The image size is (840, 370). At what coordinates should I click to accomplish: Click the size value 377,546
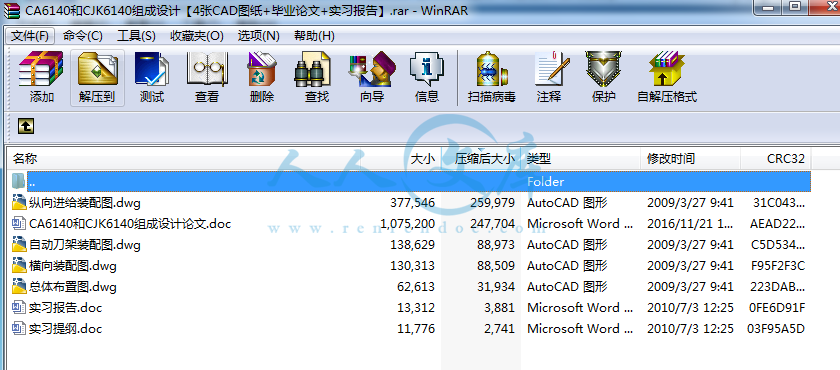point(412,203)
